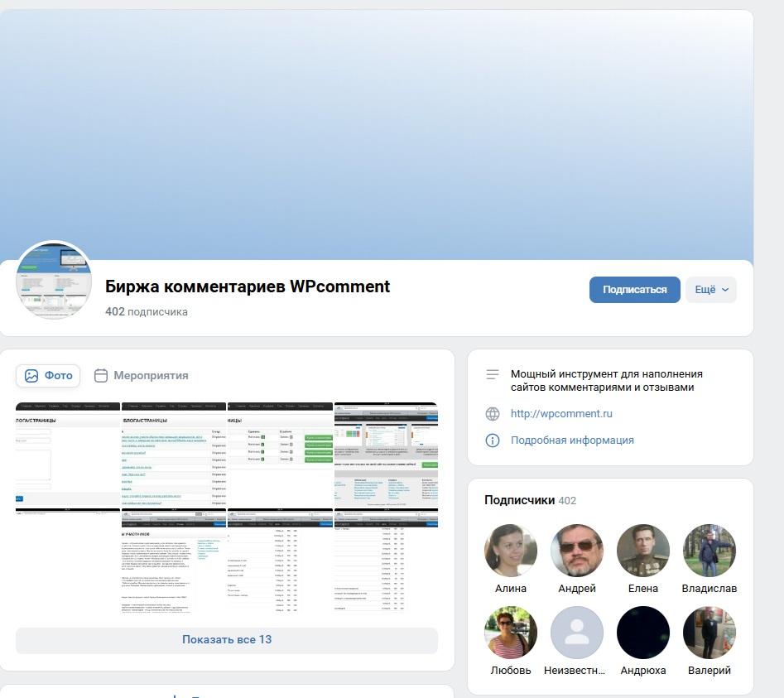784x698 pixels.
Task: Open subscriber Елена's avatar
Action: (643, 551)
